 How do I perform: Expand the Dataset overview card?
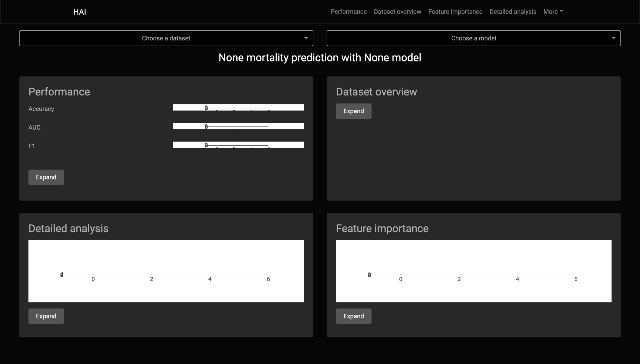click(353, 111)
